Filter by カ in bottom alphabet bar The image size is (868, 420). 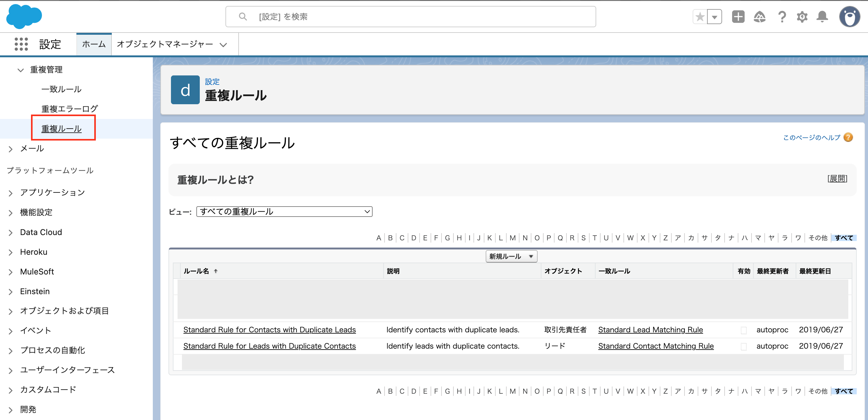(x=691, y=391)
